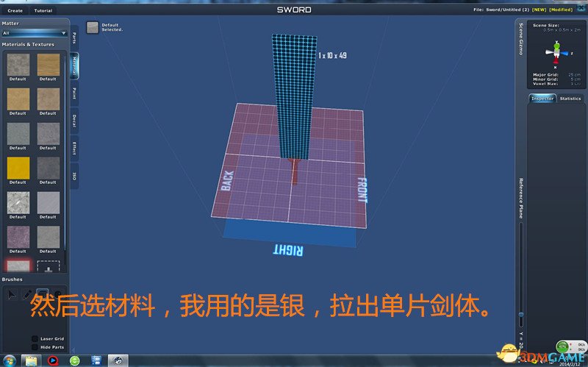The image size is (588, 367).
Task: Click the Reference Plane height slider handle
Action: tap(521, 314)
